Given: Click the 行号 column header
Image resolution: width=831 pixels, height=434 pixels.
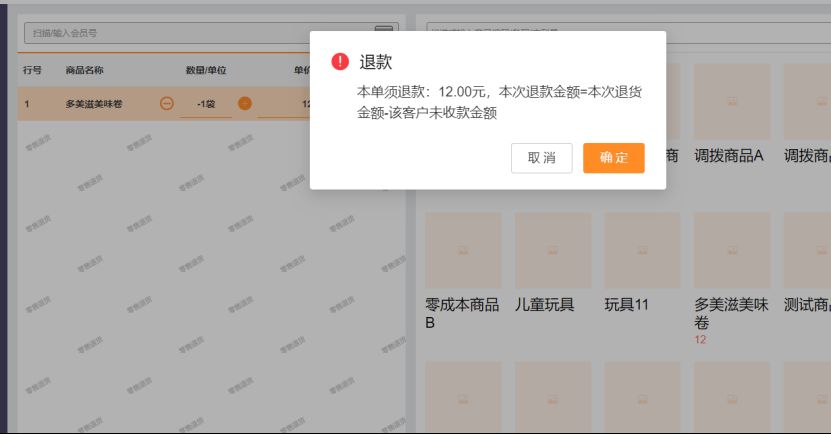Looking at the screenshot, I should (32, 71).
